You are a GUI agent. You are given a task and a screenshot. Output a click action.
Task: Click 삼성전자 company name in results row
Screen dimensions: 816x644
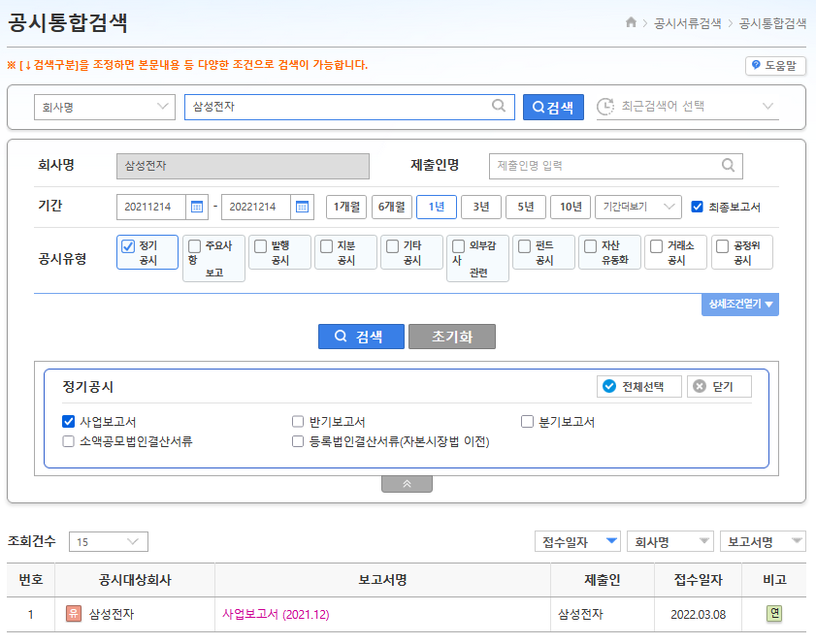click(112, 614)
